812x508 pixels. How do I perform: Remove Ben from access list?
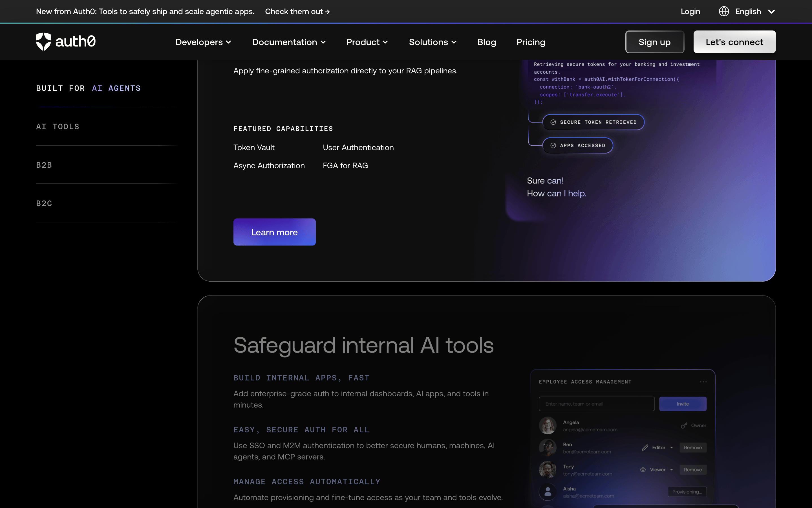click(693, 448)
